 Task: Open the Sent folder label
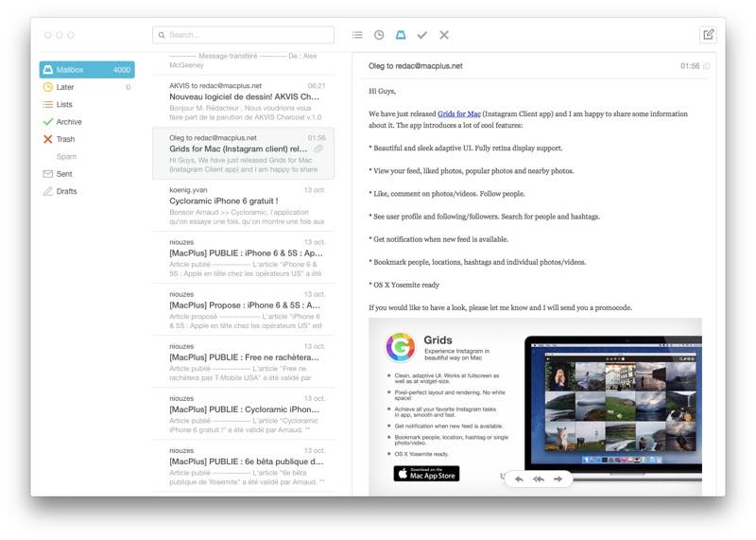tap(64, 174)
